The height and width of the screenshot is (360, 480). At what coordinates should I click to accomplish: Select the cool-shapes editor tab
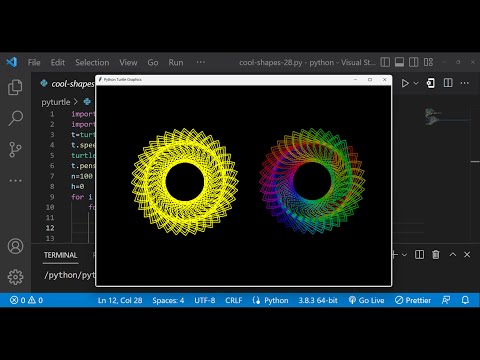coord(67,84)
